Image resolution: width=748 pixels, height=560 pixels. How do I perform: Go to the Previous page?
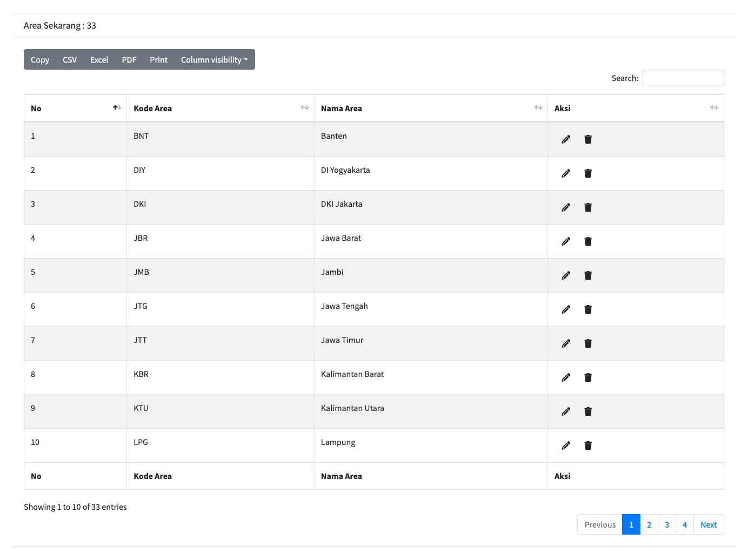point(600,524)
